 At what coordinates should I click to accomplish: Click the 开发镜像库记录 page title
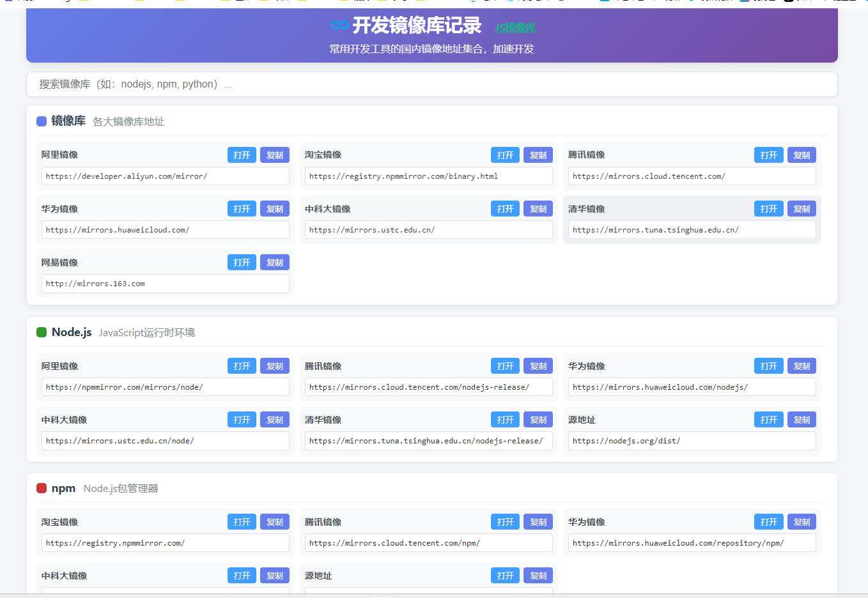(x=417, y=26)
